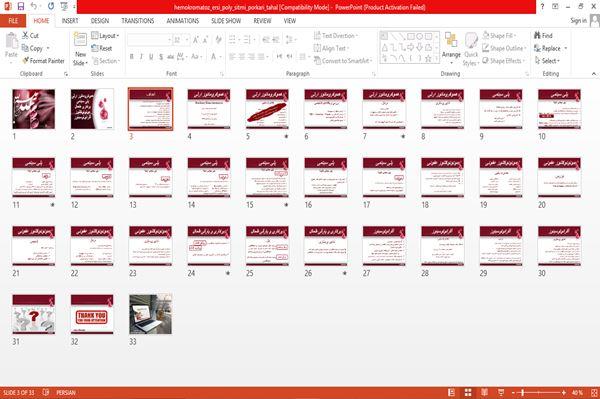Expand the Section dropdown
The image size is (600, 399).
(106, 61)
